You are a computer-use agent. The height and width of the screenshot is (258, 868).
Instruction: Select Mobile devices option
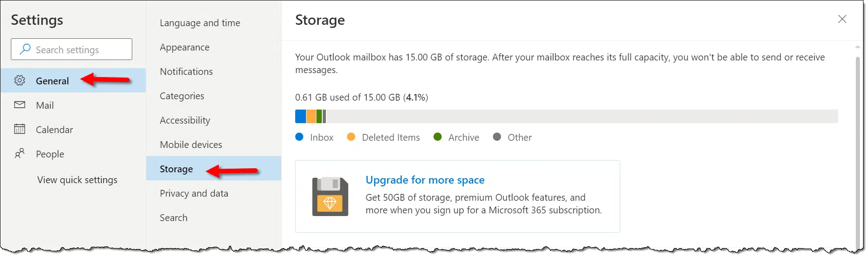click(191, 145)
